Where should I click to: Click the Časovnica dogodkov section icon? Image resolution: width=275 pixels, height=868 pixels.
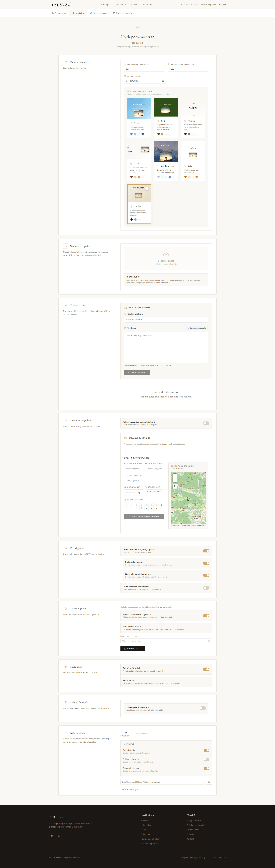click(x=66, y=420)
